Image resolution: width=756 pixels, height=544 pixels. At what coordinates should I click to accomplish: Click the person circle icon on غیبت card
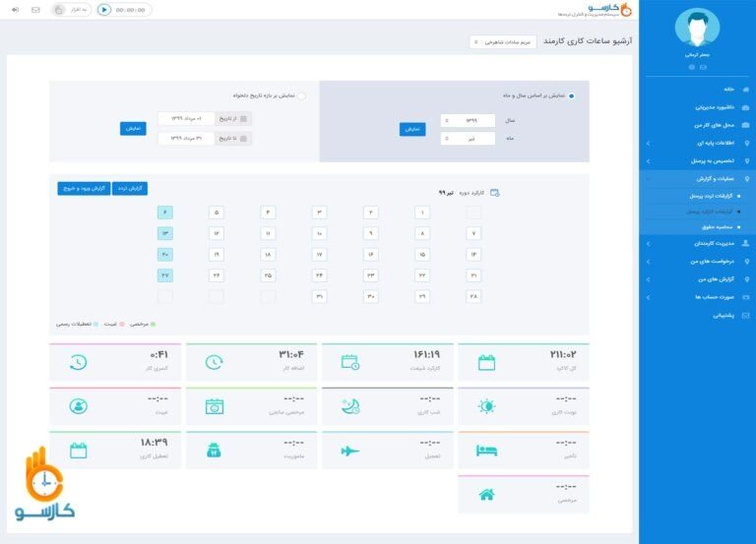[x=78, y=406]
